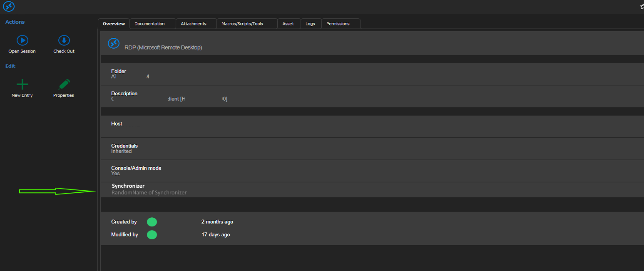Click the RDP icon in the Overview header
Viewport: 644px width, 271px height.
coord(114,43)
